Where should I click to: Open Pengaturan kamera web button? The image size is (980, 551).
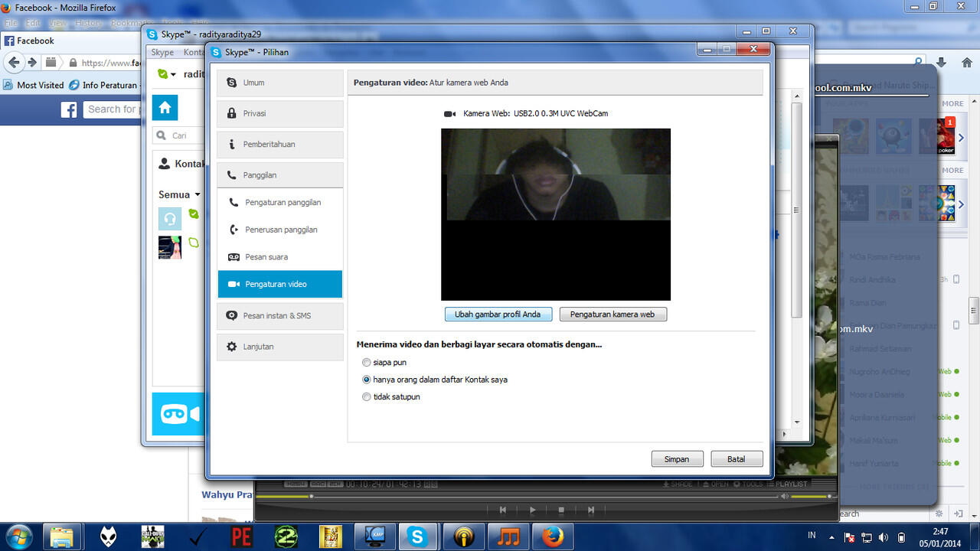pyautogui.click(x=612, y=315)
